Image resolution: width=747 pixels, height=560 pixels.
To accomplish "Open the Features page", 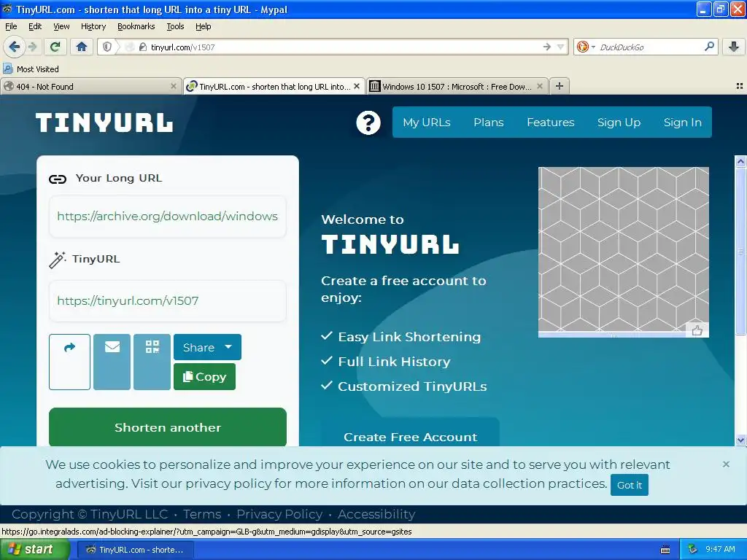I will pyautogui.click(x=550, y=122).
